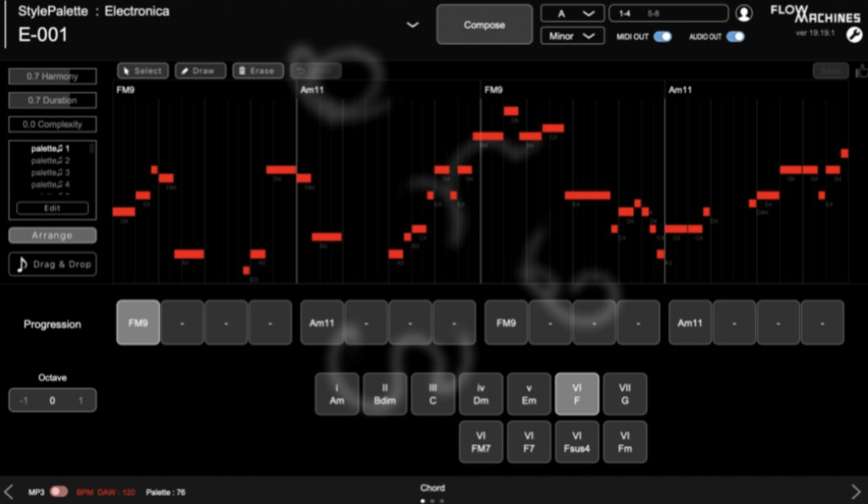The height and width of the screenshot is (504, 868).
Task: Adjust the 0.7 Duration parameter
Action: 53,100
